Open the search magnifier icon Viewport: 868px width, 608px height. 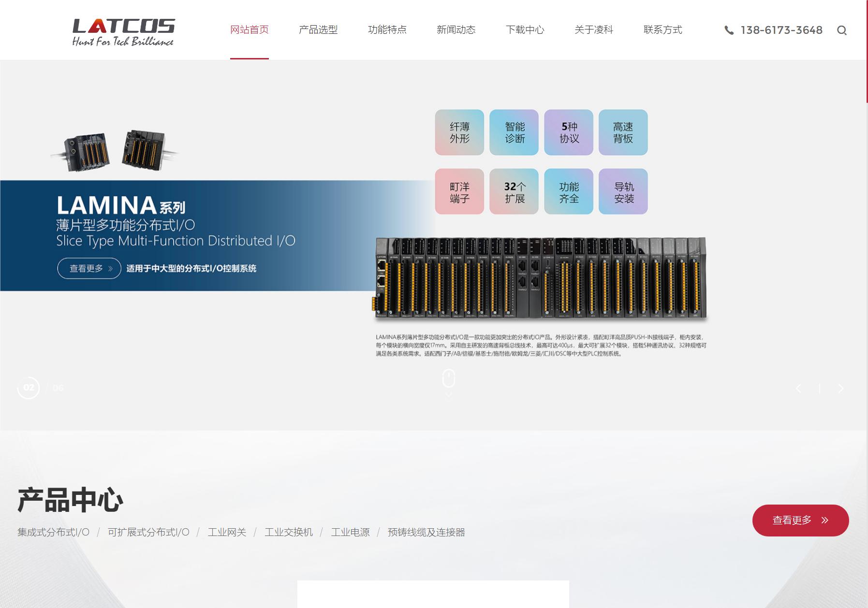click(x=842, y=30)
